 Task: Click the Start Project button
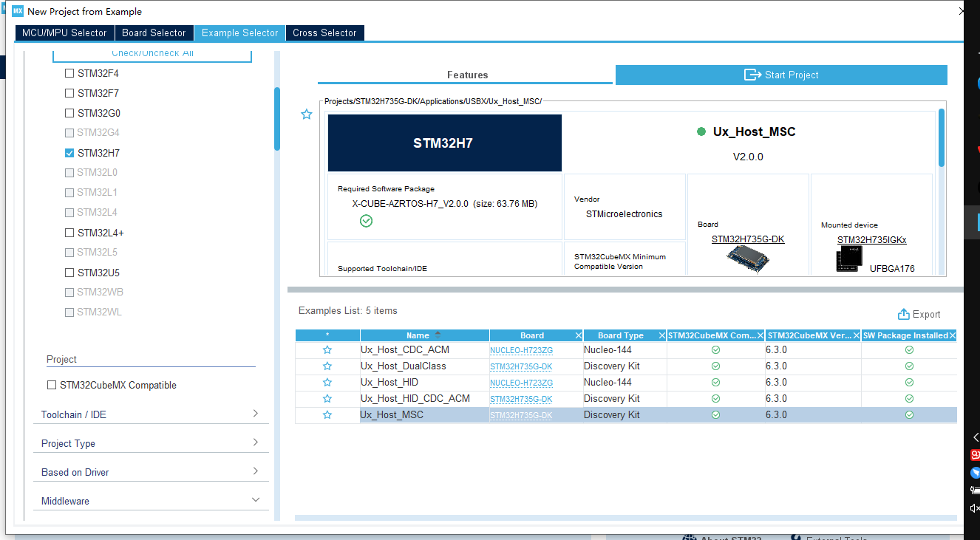point(781,75)
